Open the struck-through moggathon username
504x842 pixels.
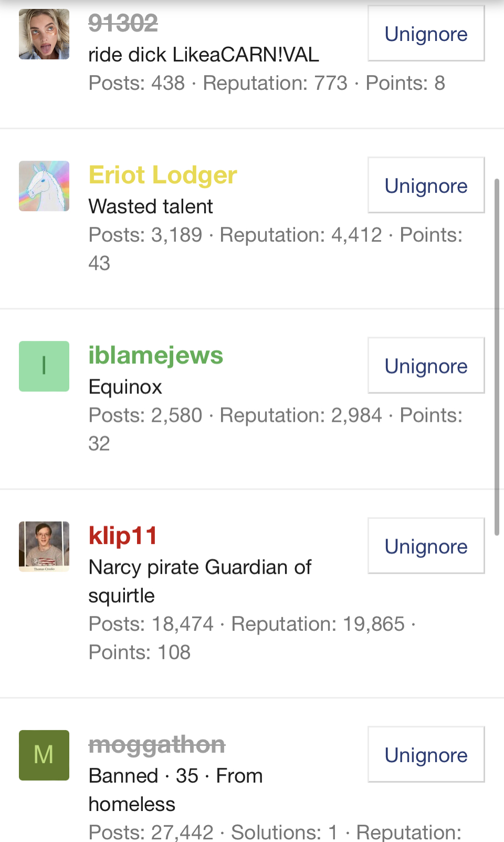point(157,744)
